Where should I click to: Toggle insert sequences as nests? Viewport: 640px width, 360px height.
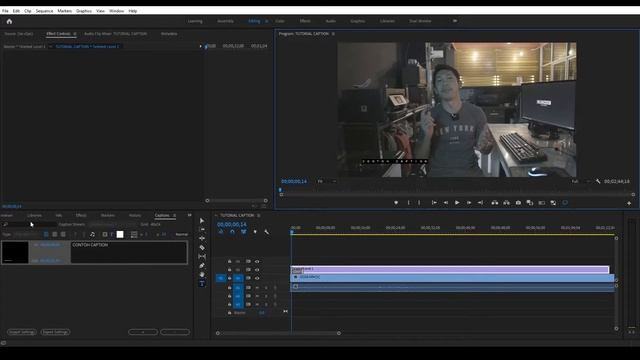tap(221, 232)
